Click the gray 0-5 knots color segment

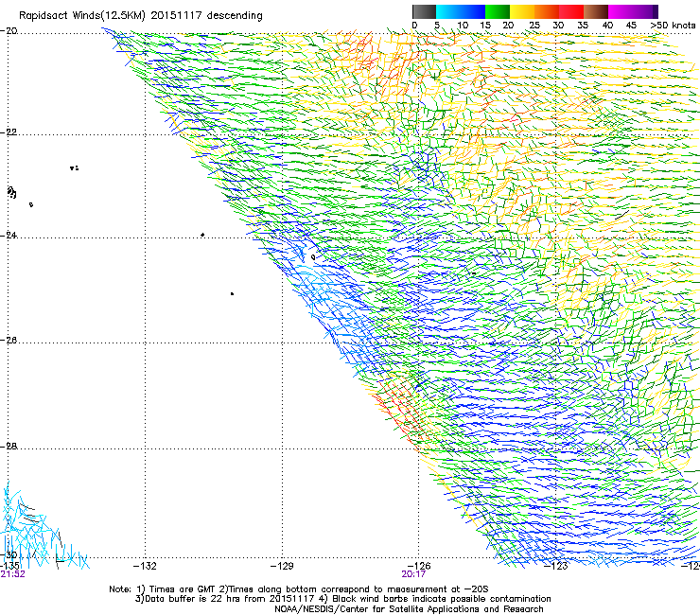pos(424,11)
